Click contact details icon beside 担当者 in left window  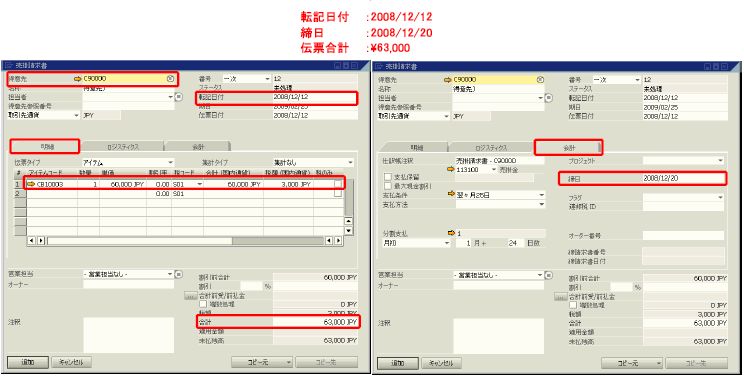tap(178, 97)
